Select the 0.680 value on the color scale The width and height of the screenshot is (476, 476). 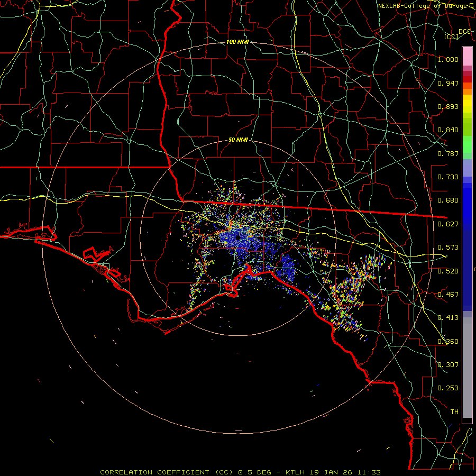[x=448, y=200]
